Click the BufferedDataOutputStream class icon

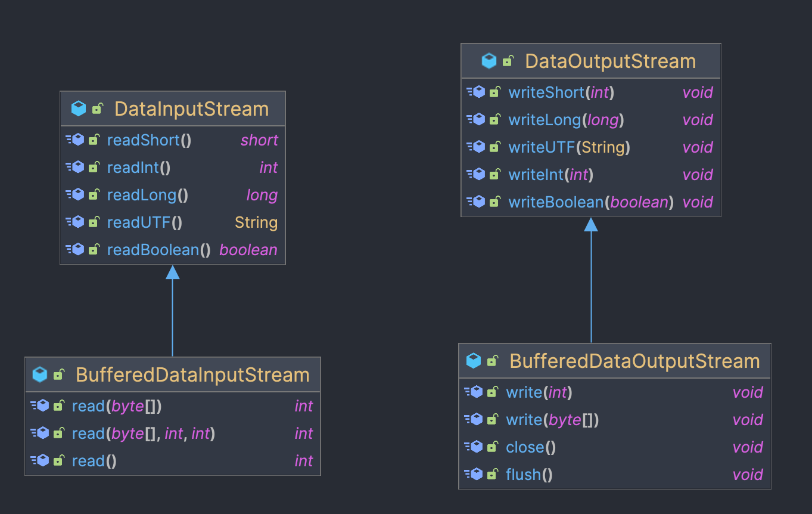[x=474, y=361]
